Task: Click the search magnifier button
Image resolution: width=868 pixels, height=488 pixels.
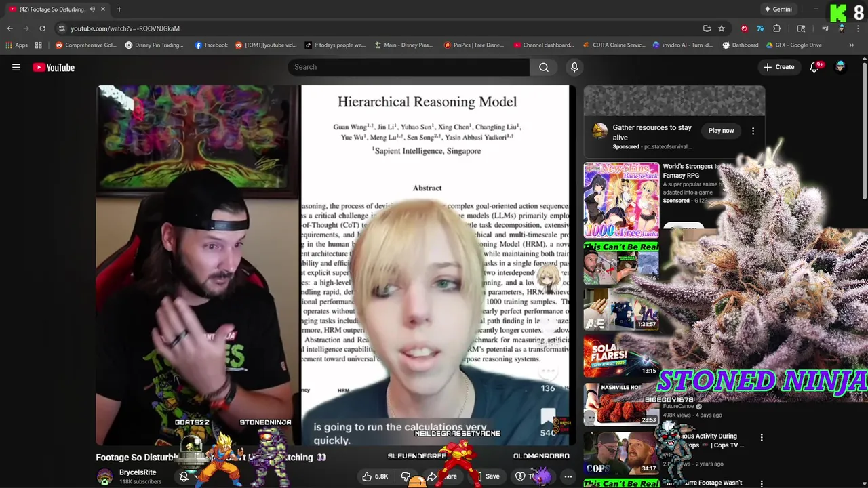Action: (x=544, y=67)
